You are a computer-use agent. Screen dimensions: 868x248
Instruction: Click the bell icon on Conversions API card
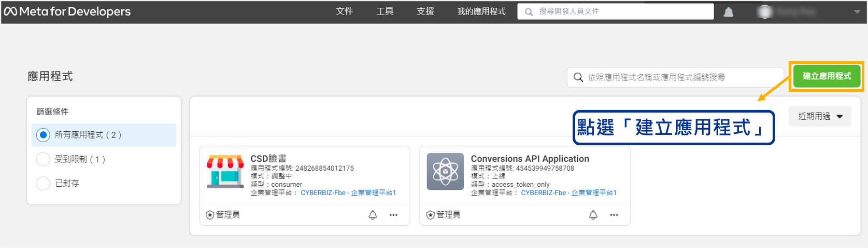pos(593,215)
